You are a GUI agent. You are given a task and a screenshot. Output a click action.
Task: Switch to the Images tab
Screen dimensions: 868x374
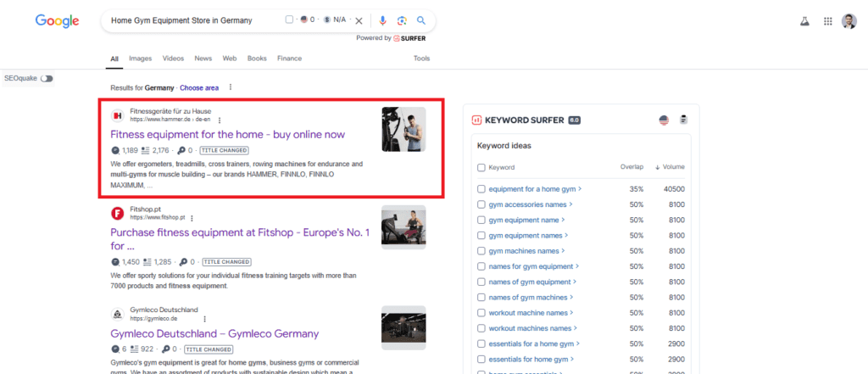tap(140, 59)
